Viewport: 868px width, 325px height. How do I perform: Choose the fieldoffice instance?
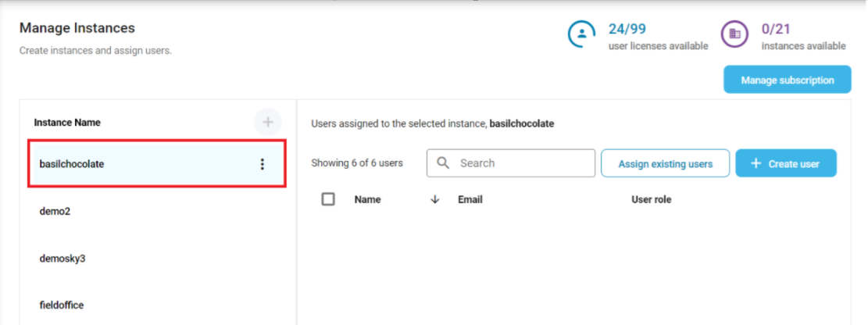point(61,305)
